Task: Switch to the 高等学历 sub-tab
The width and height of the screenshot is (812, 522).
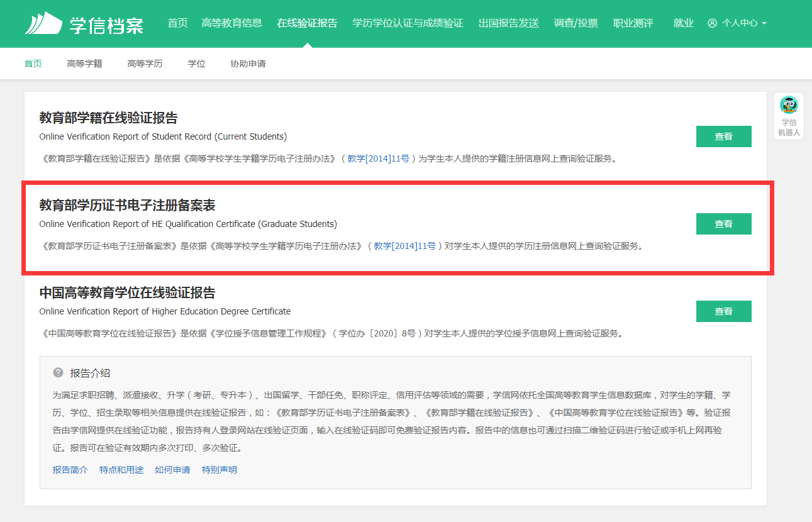Action: click(x=145, y=64)
